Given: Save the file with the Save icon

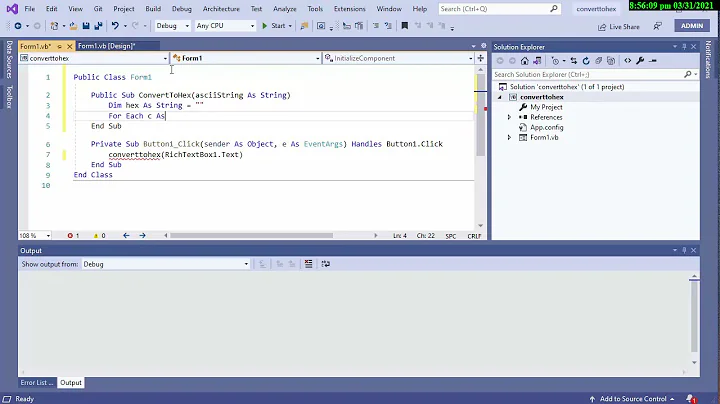Looking at the screenshot, I should pyautogui.click(x=86, y=26).
